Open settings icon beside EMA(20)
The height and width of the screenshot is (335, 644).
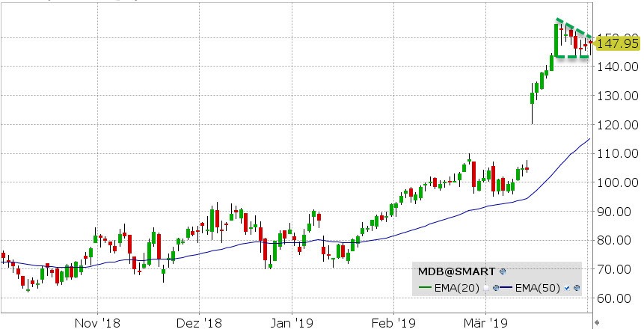494,287
